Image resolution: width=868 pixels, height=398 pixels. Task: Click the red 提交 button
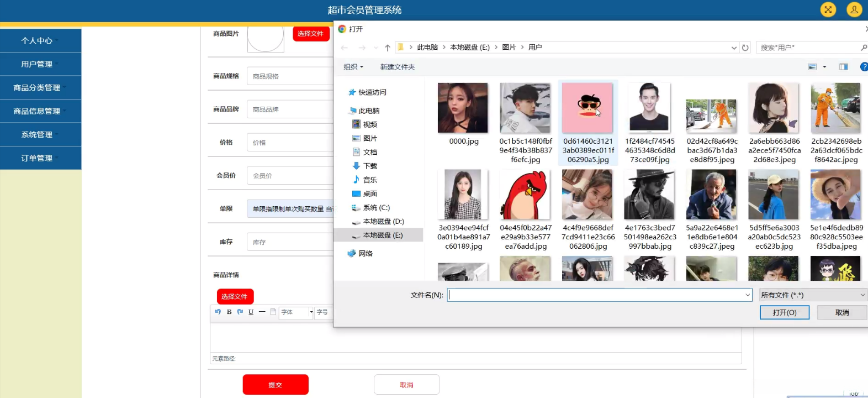[276, 385]
